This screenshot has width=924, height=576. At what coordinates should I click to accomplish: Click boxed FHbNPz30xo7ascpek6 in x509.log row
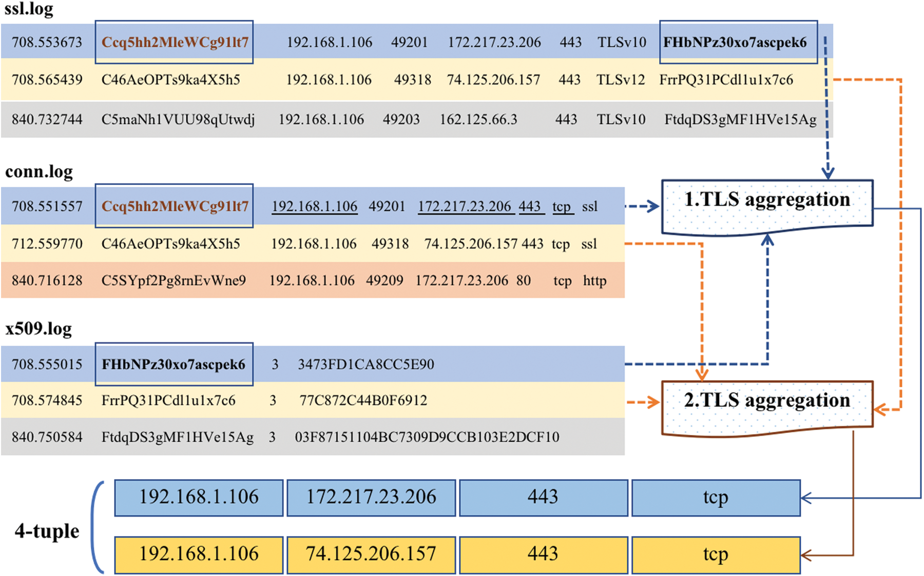(174, 364)
